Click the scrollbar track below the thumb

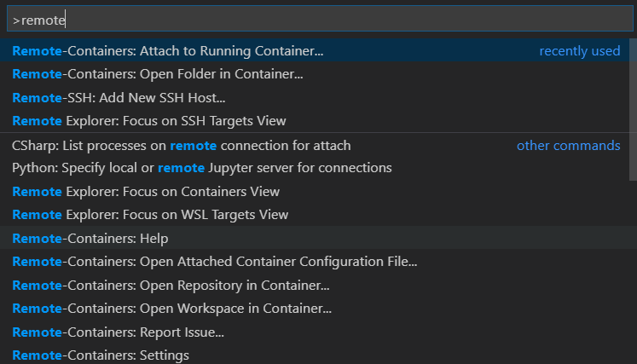[x=632, y=273]
